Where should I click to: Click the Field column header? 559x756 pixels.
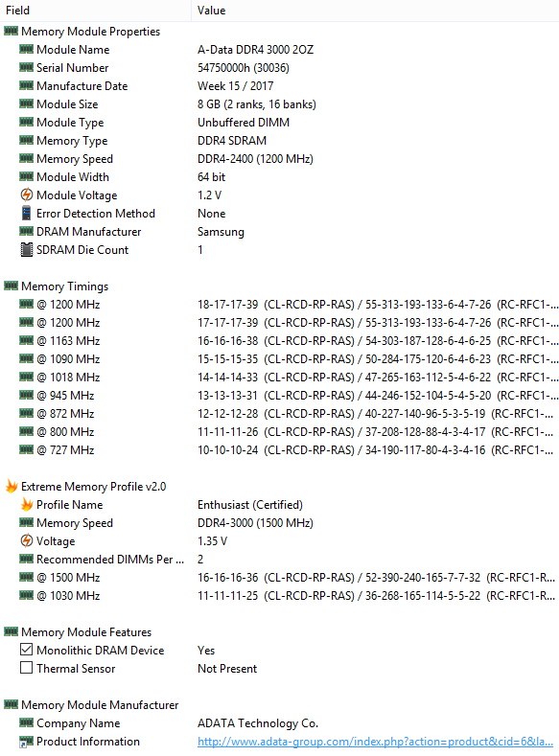[96, 11]
